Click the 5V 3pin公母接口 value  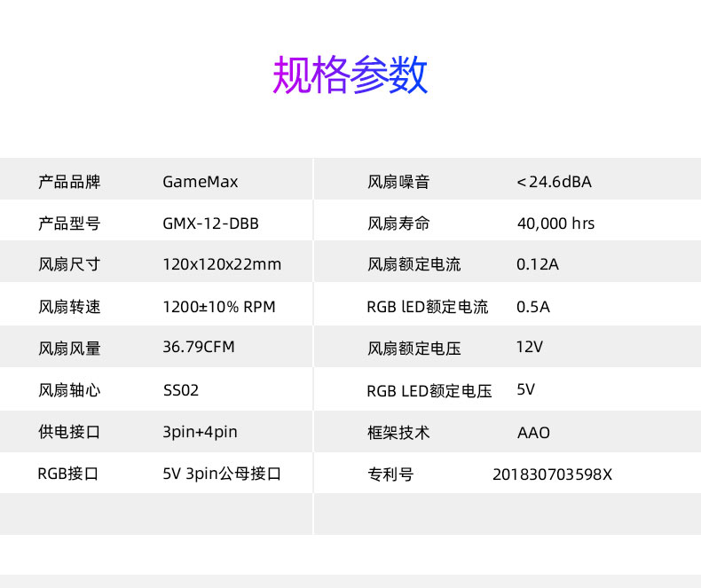(222, 474)
